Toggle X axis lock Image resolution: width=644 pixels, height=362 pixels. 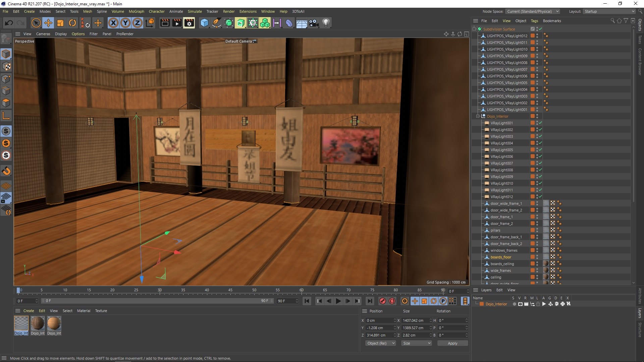(x=113, y=23)
